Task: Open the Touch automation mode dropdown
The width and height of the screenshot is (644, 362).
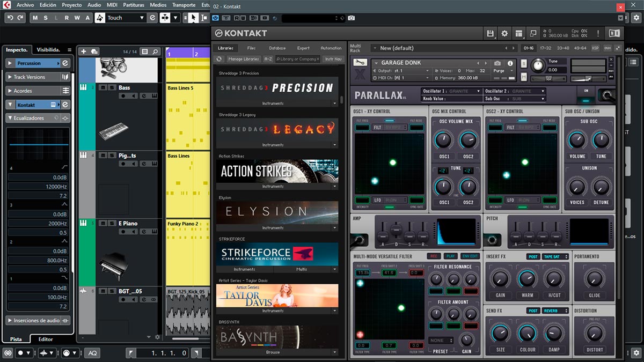Action: (x=142, y=18)
